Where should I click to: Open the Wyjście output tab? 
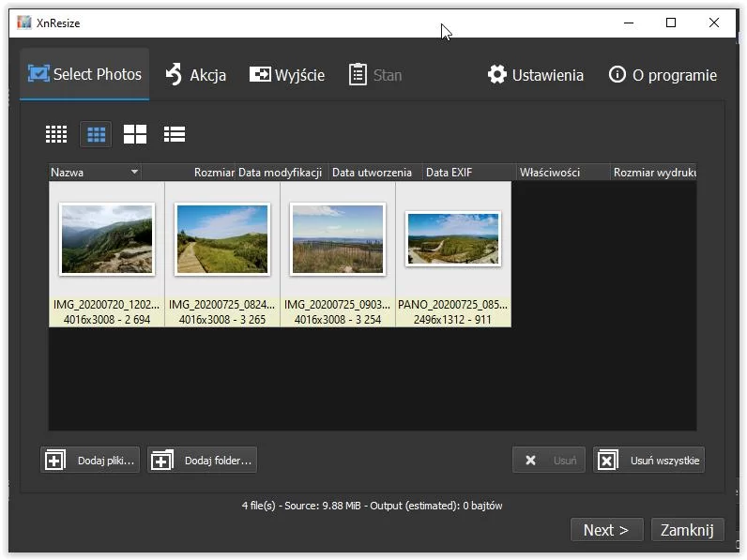pyautogui.click(x=287, y=75)
